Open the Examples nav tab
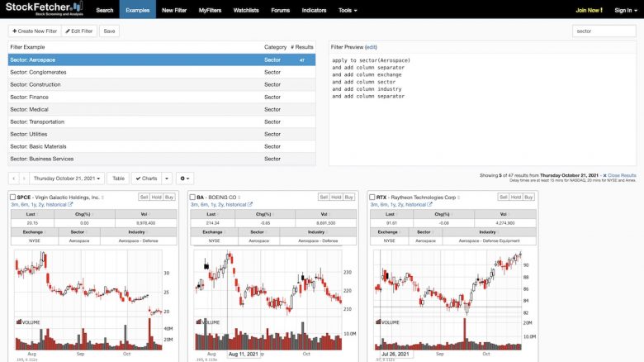The height and width of the screenshot is (362, 644). pyautogui.click(x=138, y=10)
